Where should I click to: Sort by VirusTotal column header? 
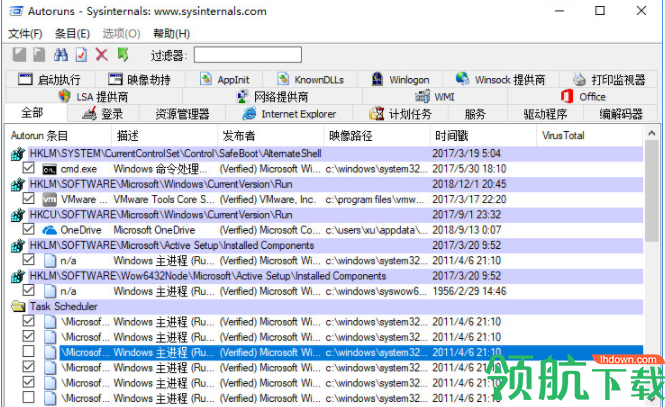pos(590,136)
